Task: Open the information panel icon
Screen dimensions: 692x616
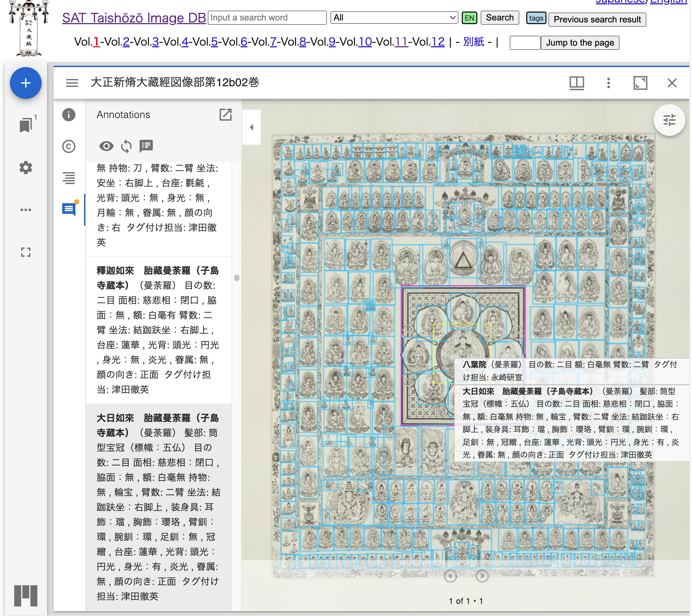Action: pos(69,115)
